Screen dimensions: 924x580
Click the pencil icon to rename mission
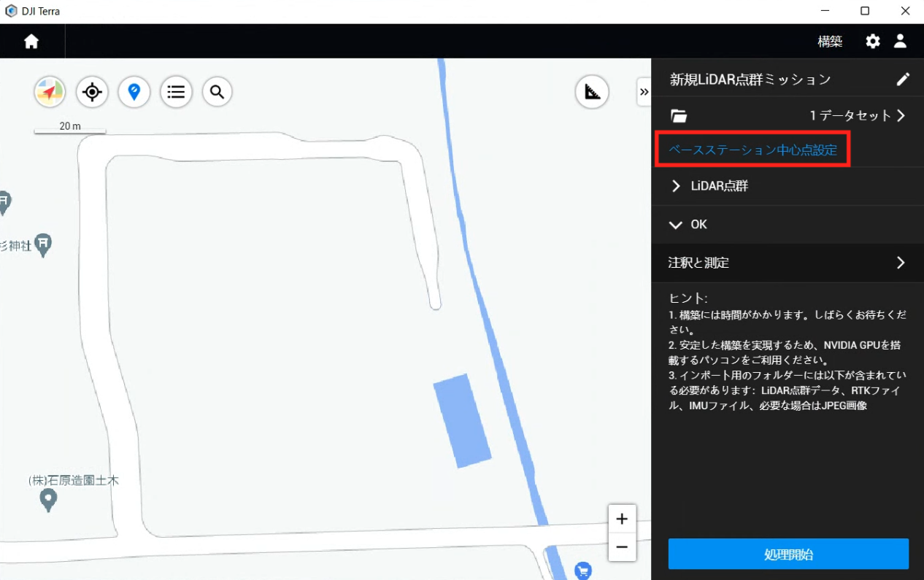point(904,79)
